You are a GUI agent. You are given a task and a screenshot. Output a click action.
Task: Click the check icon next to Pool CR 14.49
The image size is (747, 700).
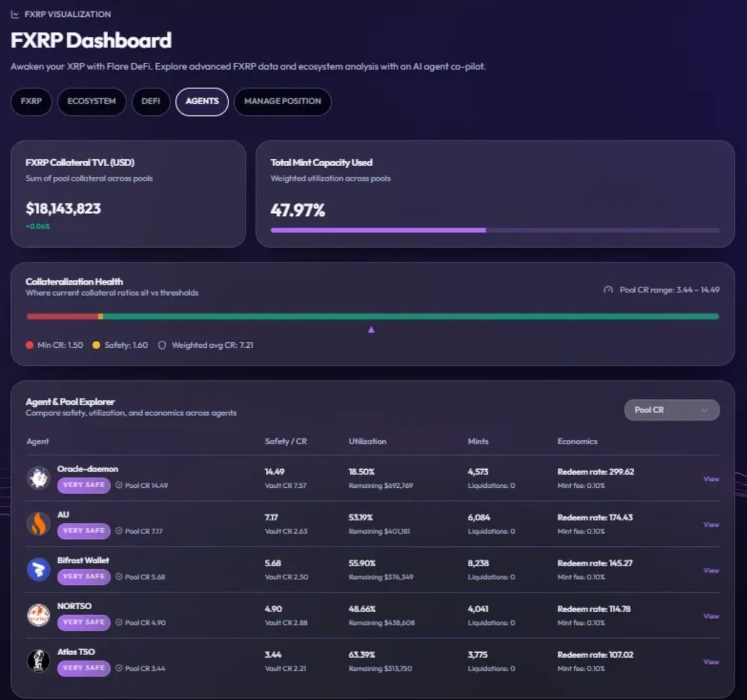tap(119, 485)
